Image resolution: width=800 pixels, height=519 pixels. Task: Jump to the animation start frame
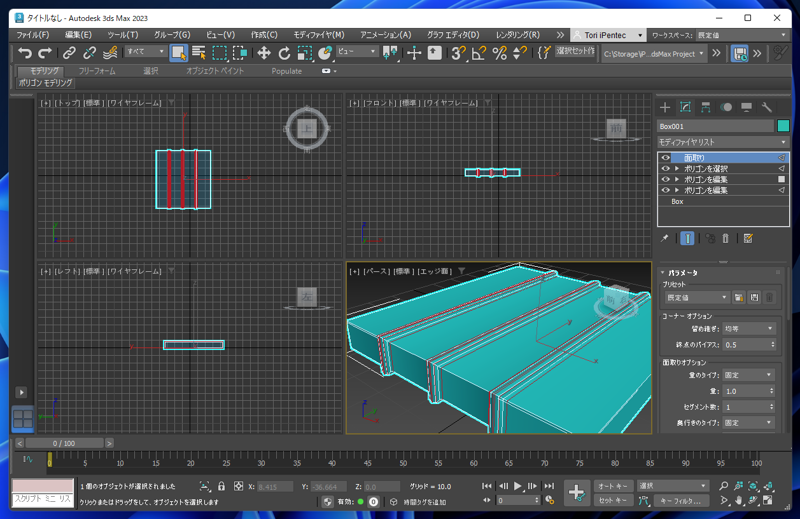487,486
